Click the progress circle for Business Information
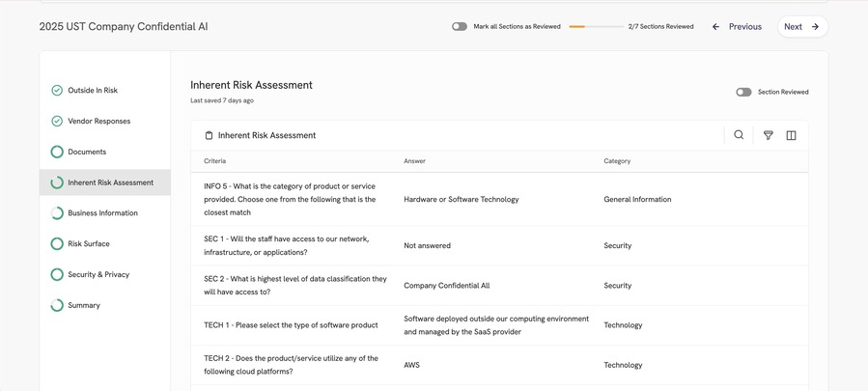 click(57, 213)
